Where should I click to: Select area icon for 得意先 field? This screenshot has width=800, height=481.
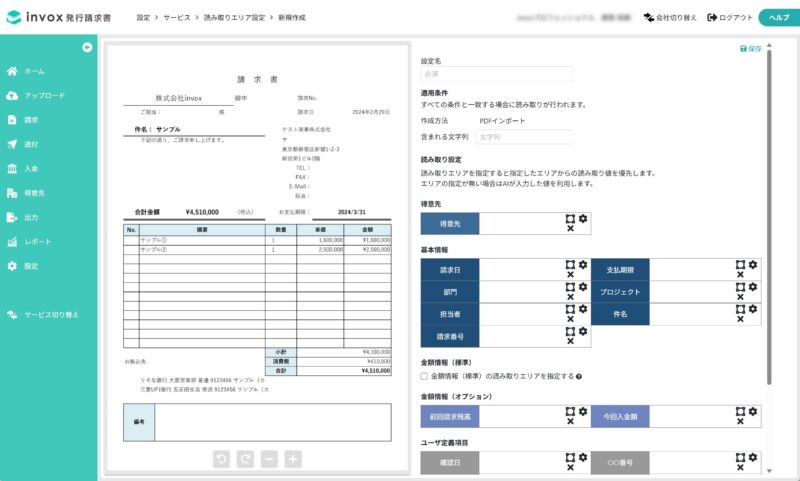click(x=570, y=219)
